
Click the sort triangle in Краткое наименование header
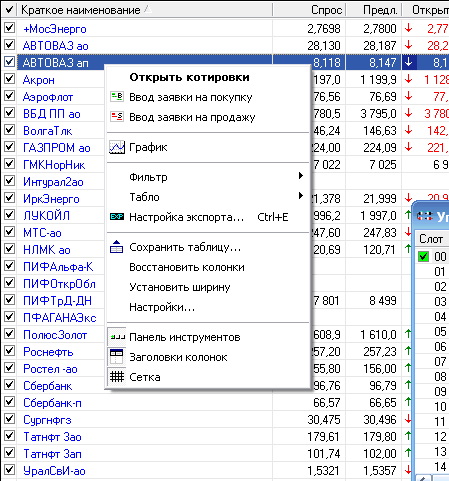148,10
